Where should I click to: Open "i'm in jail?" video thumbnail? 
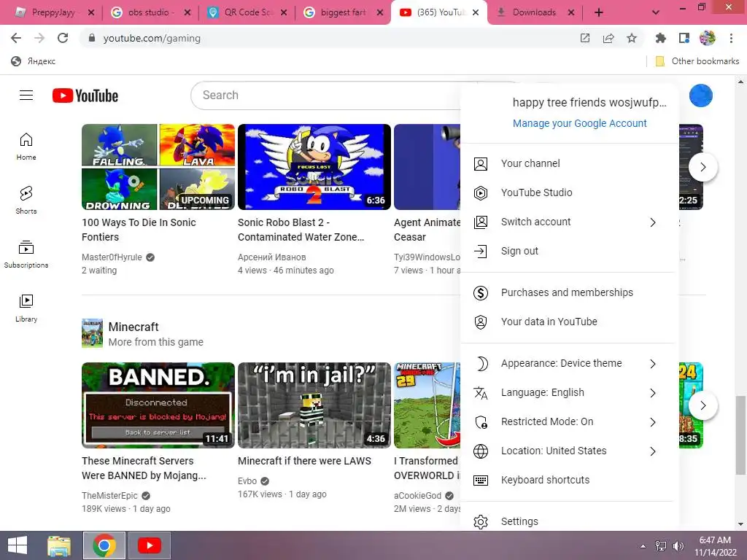(314, 405)
